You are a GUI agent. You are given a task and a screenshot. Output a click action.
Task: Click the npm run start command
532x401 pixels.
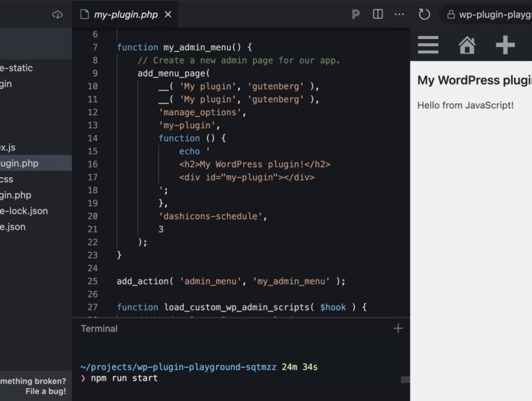pos(124,378)
